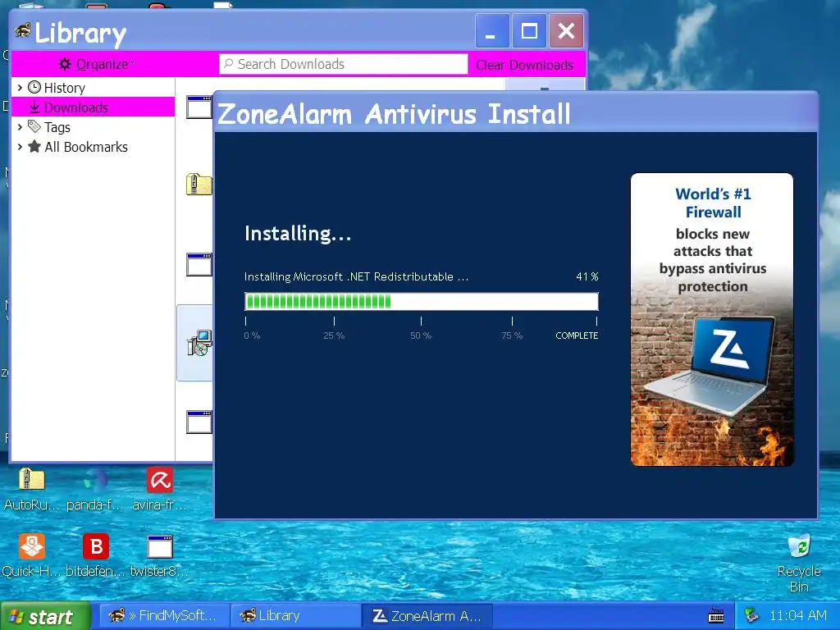Switch to ZoneAlarm taskbar button
This screenshot has width=840, height=630.
point(427,616)
